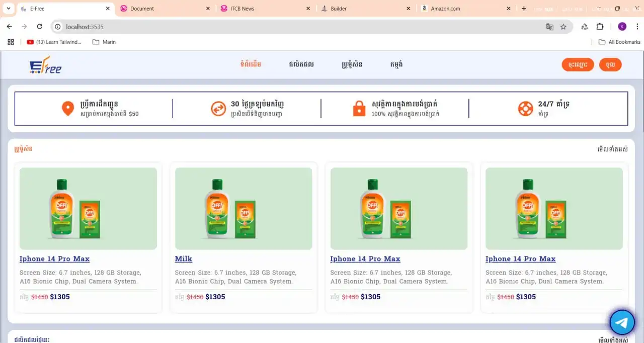The height and width of the screenshot is (343, 644).
Task: Click the Milk card's description text
Action: click(236, 277)
